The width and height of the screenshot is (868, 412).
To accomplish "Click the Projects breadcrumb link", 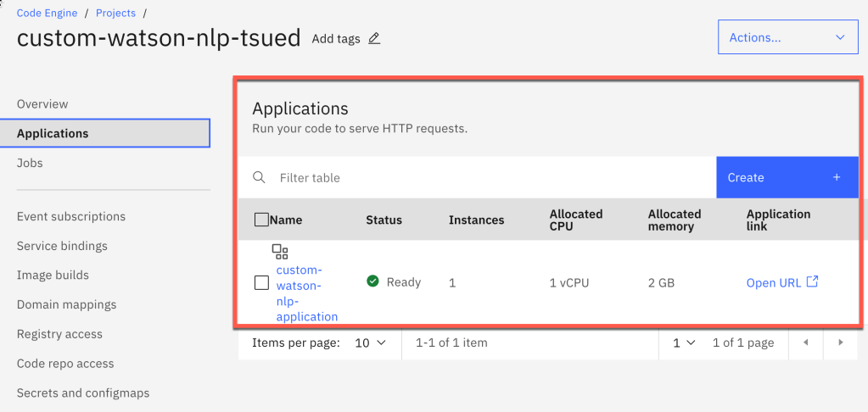I will [x=115, y=14].
